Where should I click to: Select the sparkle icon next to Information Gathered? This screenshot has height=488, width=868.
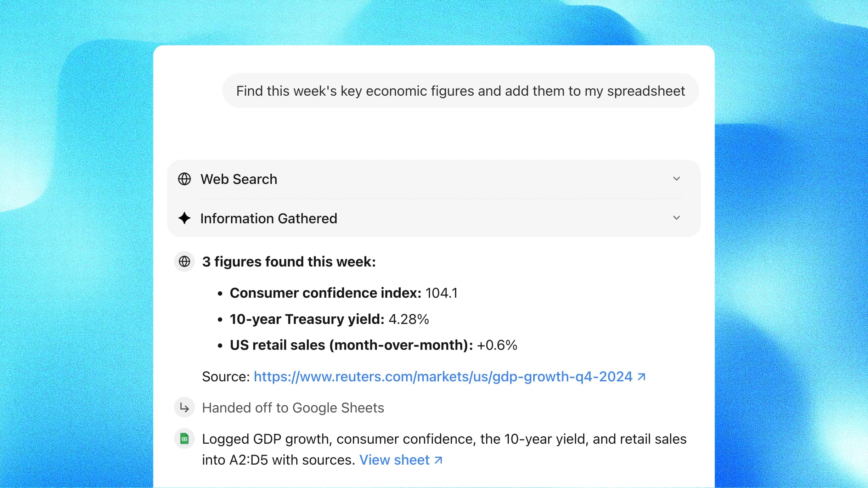click(x=184, y=218)
